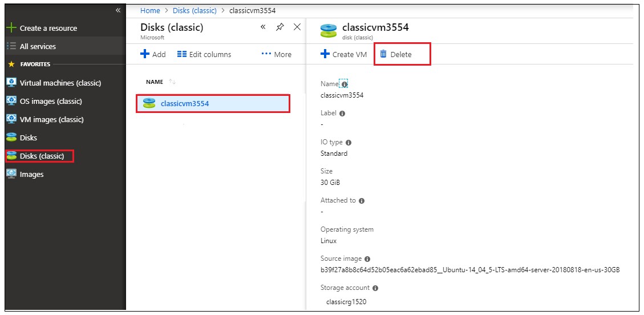Click the OS images (classic) icon

pyautogui.click(x=11, y=101)
